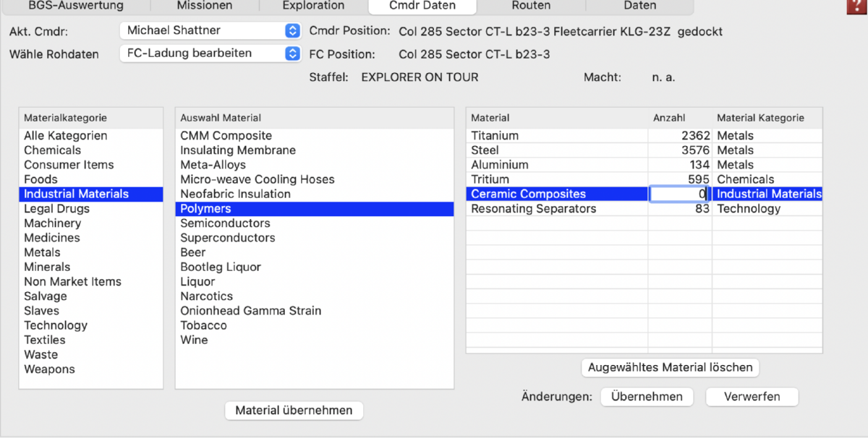
Task: Pick Onionhead Gamma Strain from materials
Action: [250, 311]
